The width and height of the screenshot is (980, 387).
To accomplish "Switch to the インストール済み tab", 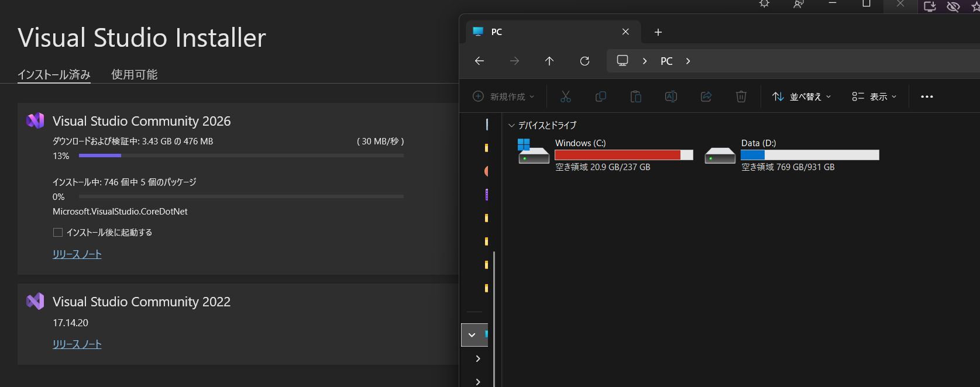I will tap(54, 74).
